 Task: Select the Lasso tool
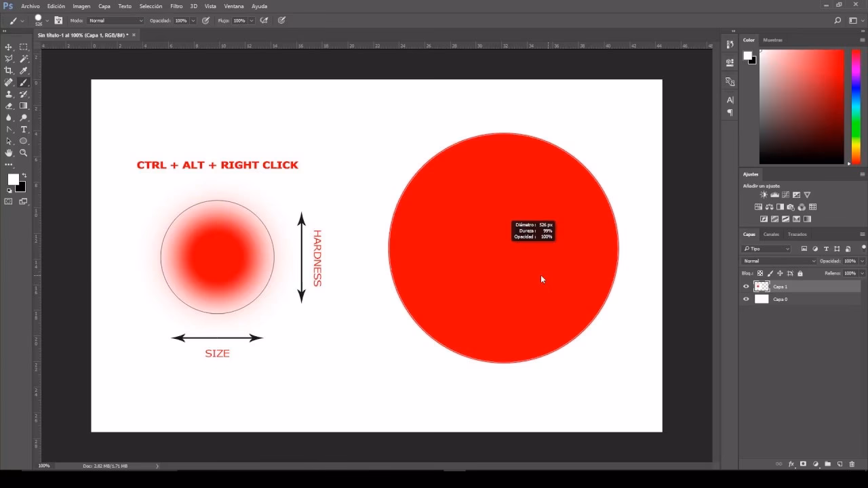[x=9, y=59]
